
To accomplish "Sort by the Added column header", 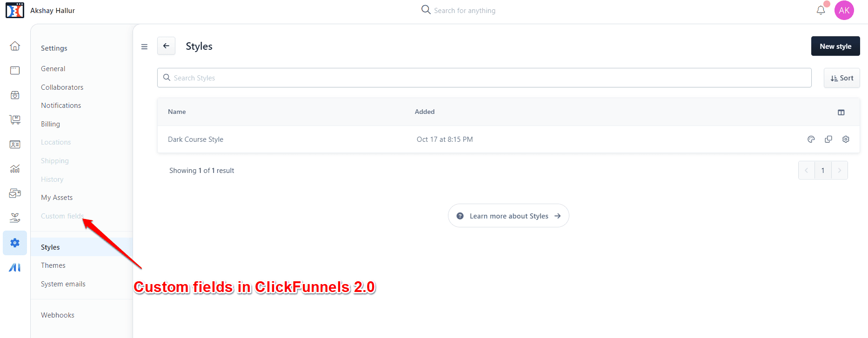I will (425, 112).
